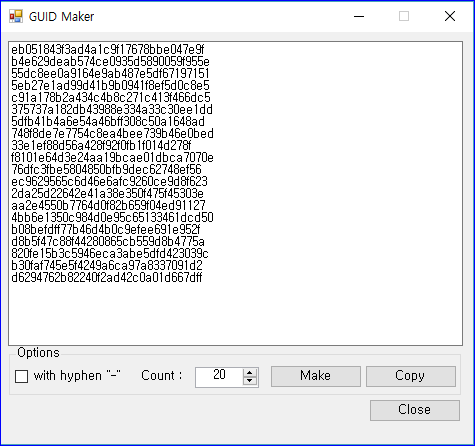Screen dimensions: 475x446
Task: Click GUID line aa2e4550b7764d0f82b659f04ed91127
Action: (108, 206)
